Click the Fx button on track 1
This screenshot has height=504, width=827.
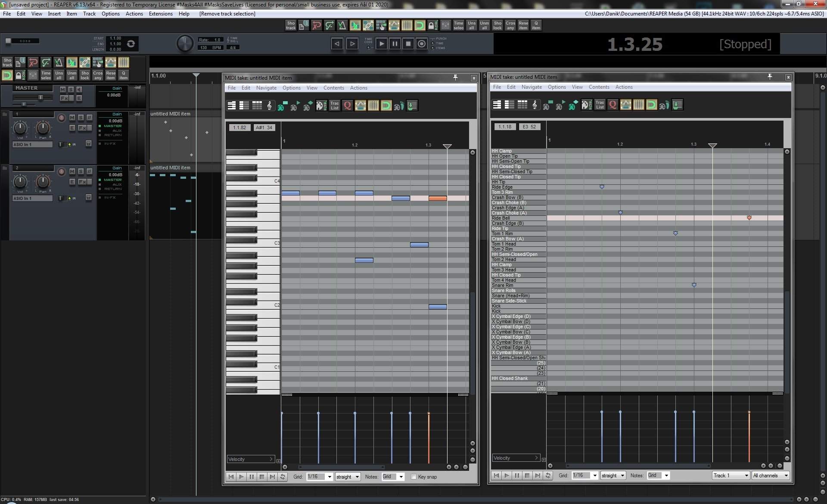click(x=82, y=128)
